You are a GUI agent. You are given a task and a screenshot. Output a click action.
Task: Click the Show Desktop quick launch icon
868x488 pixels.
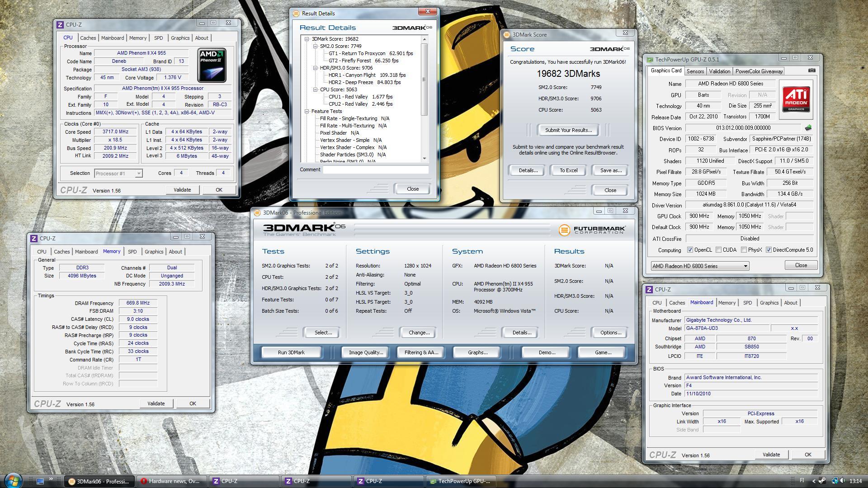[x=40, y=481]
